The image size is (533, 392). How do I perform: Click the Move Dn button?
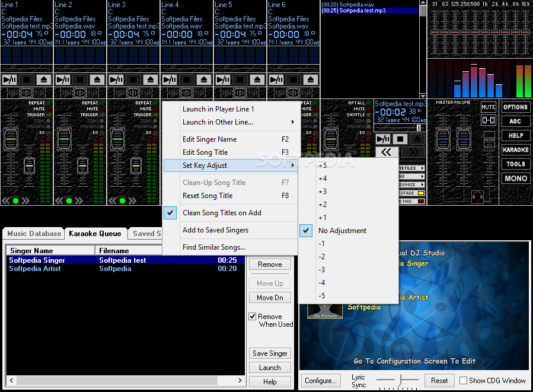coord(270,298)
